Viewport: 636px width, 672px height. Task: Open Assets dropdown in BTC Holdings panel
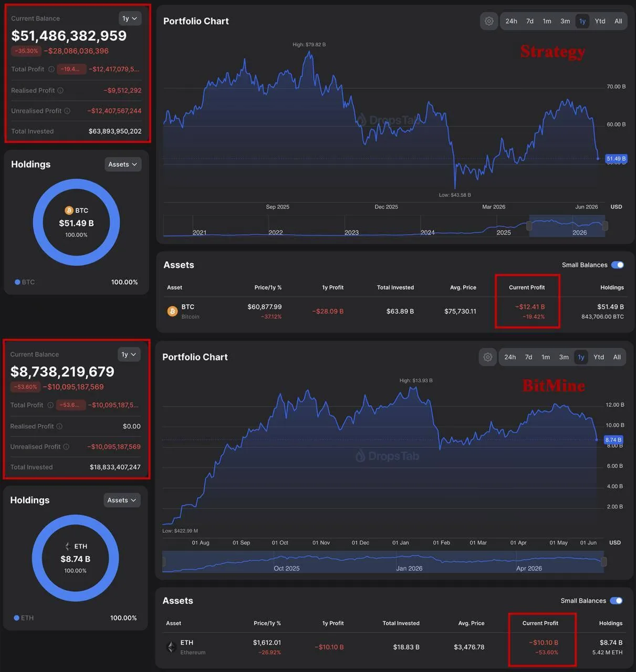[x=123, y=164]
